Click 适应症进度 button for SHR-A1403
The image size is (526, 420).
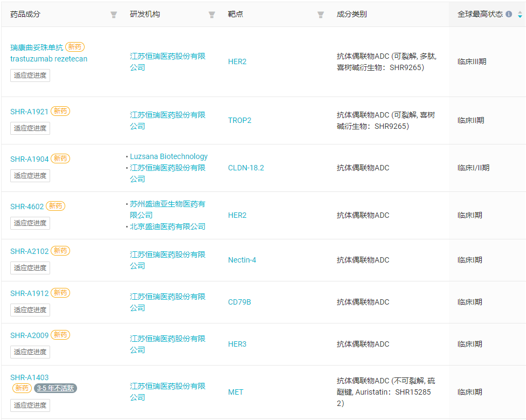click(30, 405)
